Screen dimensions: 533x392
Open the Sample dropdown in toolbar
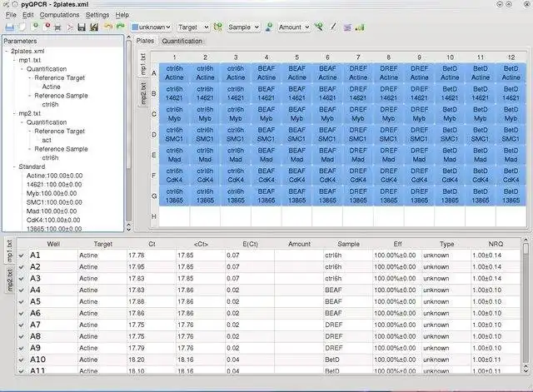243,27
